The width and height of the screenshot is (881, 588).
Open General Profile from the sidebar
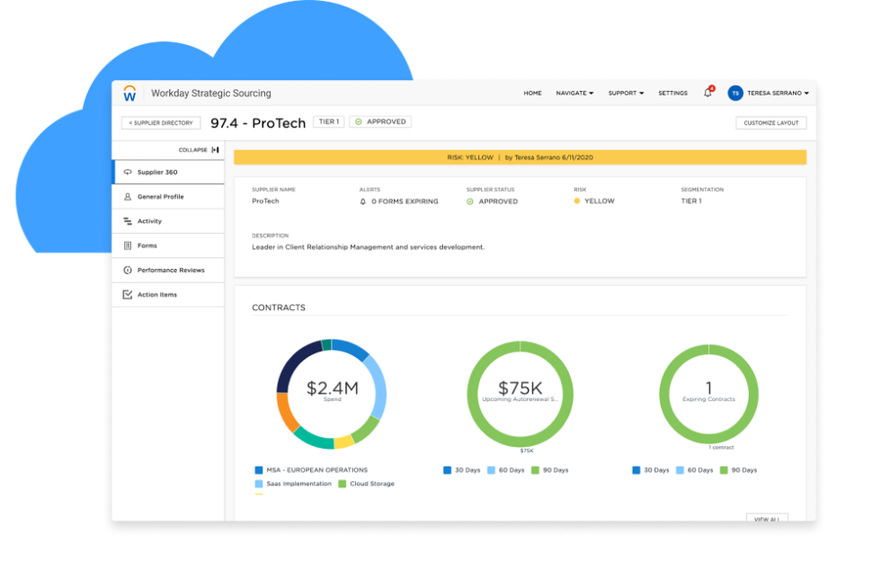(127, 196)
